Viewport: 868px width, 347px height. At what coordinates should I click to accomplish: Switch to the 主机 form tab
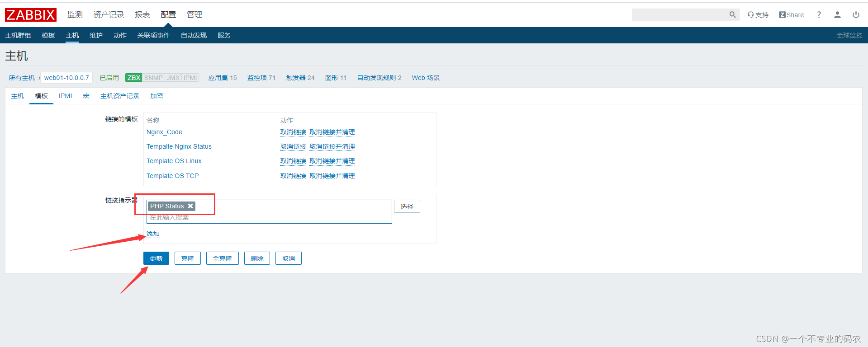pyautogui.click(x=18, y=96)
